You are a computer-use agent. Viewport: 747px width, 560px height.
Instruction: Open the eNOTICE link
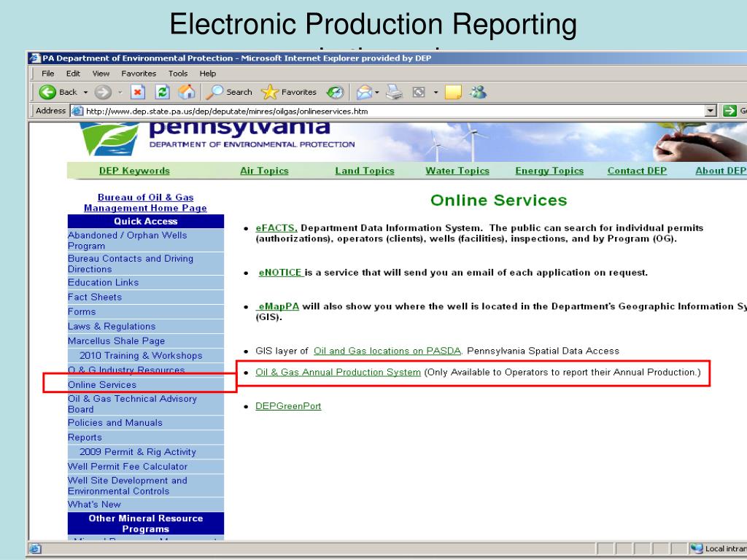[281, 273]
